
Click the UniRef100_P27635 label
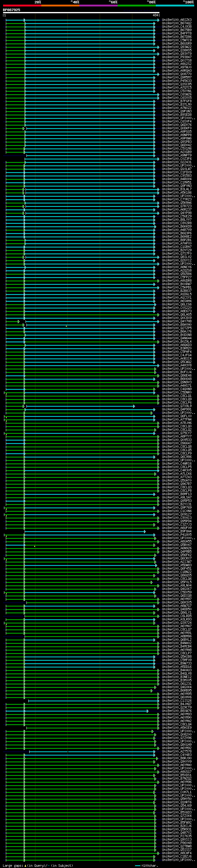tap(177, 836)
